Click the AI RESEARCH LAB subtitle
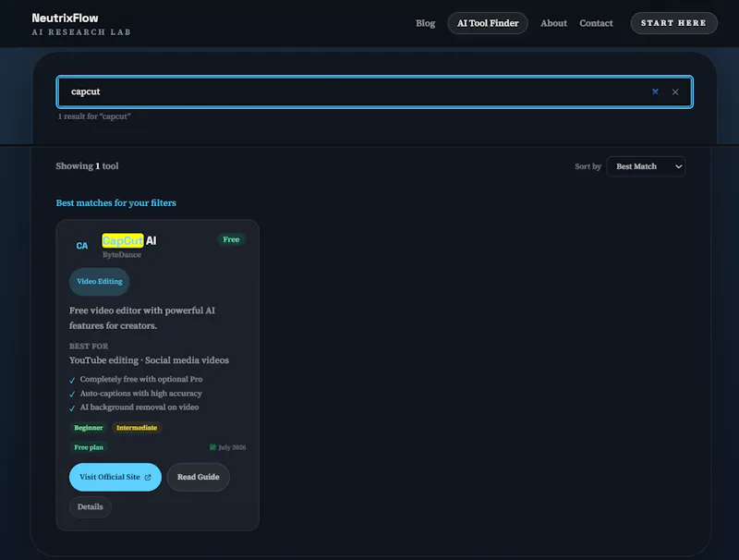739x560 pixels. click(81, 32)
